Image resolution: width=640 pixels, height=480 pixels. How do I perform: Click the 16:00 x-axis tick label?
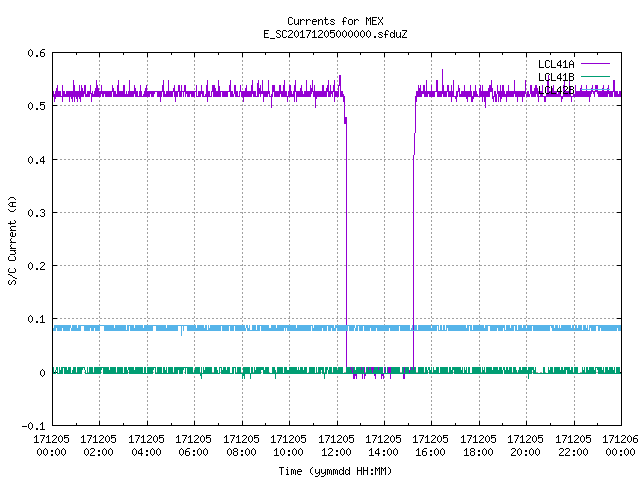[x=431, y=452]
